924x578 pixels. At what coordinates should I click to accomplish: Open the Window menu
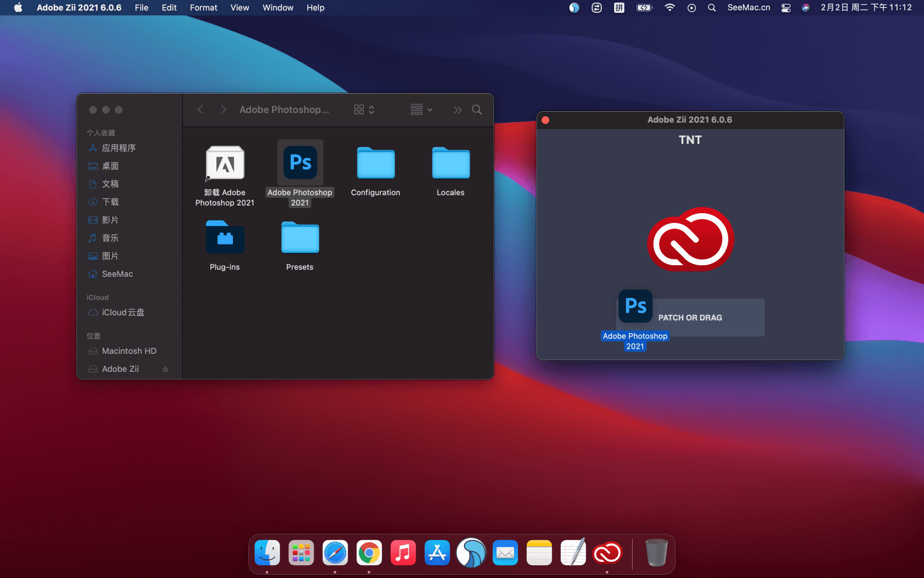click(x=278, y=8)
